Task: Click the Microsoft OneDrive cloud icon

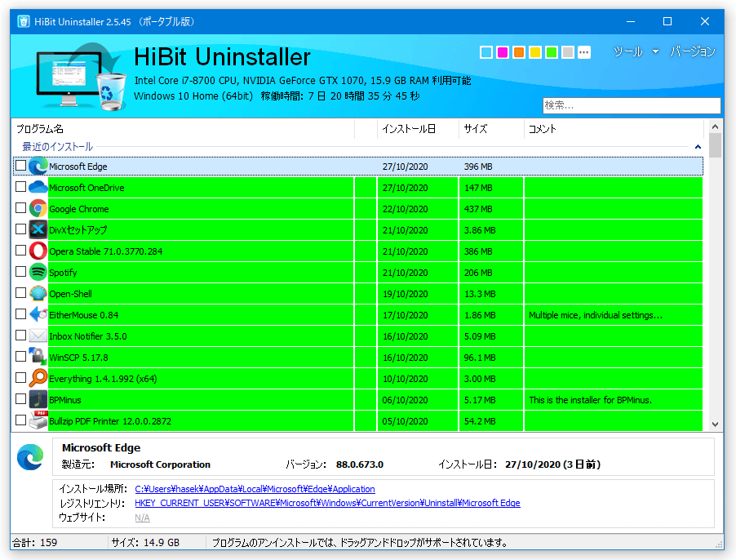Action: [x=38, y=187]
